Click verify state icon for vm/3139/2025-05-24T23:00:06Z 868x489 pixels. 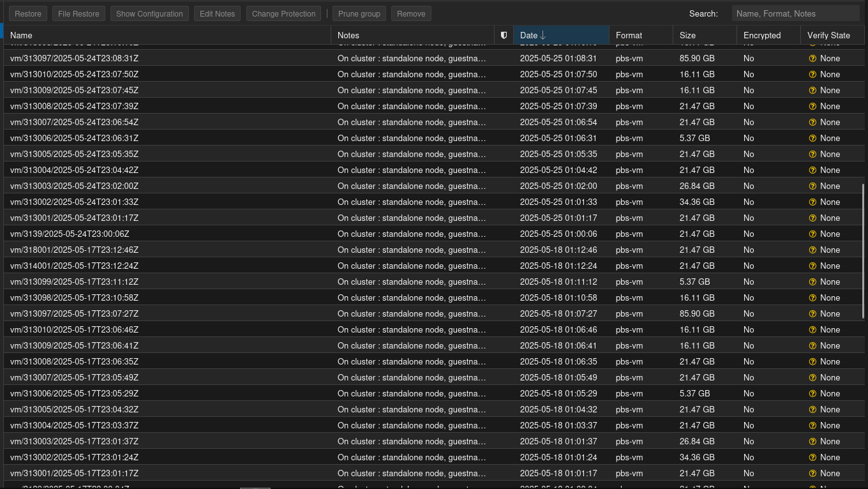[812, 234]
